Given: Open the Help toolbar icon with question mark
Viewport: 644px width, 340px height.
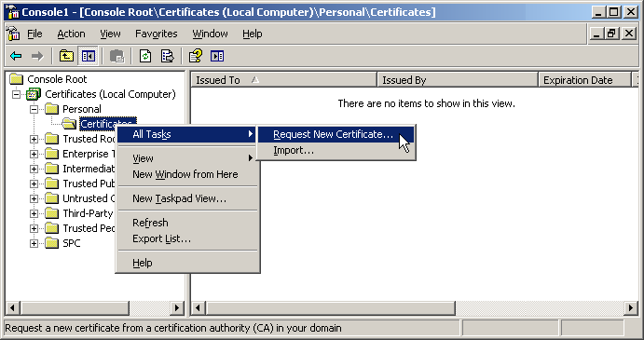Looking at the screenshot, I should tap(196, 56).
